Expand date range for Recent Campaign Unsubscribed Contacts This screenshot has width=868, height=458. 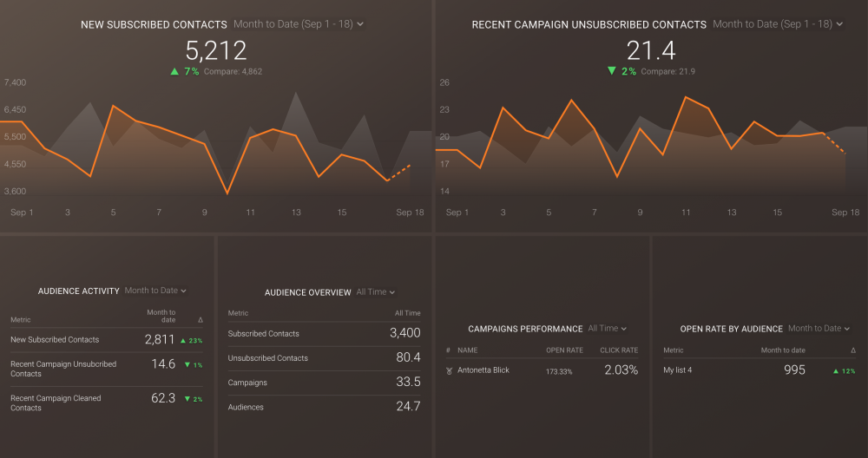(778, 24)
